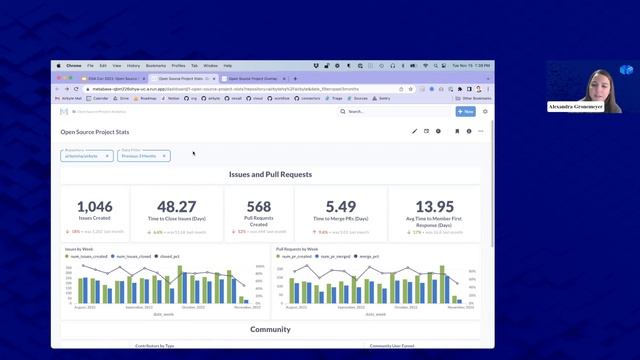Click the icon immediately right of the edit pencil
The image size is (640, 360).
[426, 131]
